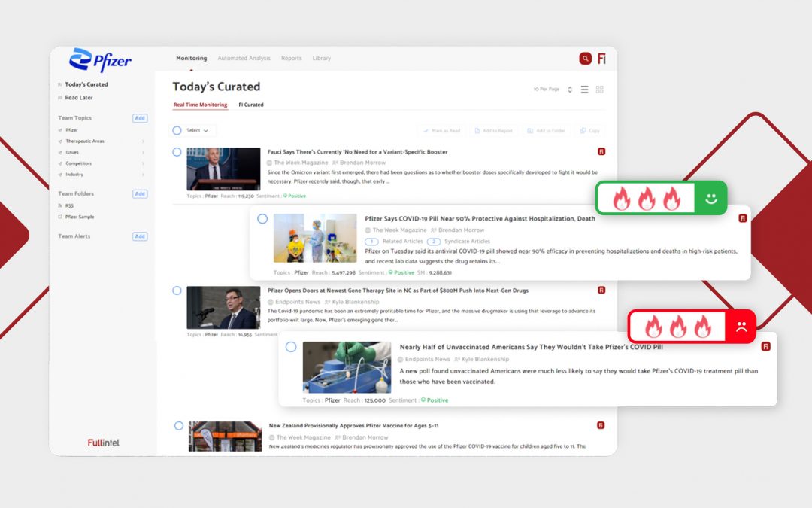Click the Copy toolbar action
Viewport: 812px width, 508px height.
590,131
